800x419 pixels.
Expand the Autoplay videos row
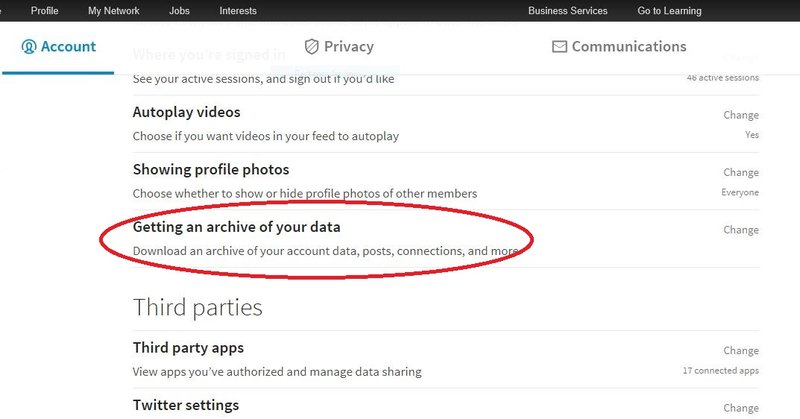click(445, 124)
